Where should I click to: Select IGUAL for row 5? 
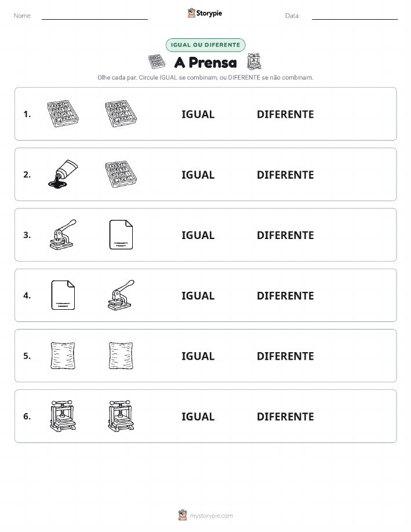(198, 356)
